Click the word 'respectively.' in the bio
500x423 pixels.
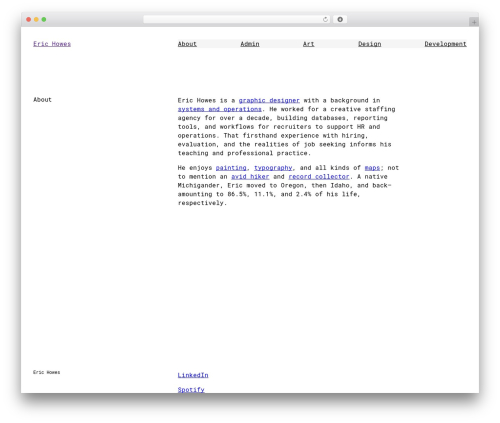tap(202, 203)
